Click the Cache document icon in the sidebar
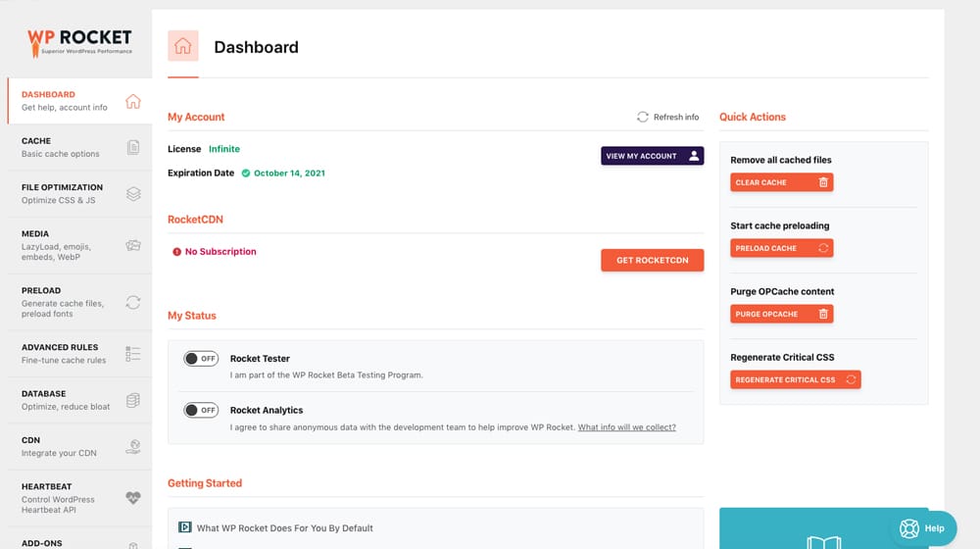The height and width of the screenshot is (549, 980). click(x=133, y=148)
